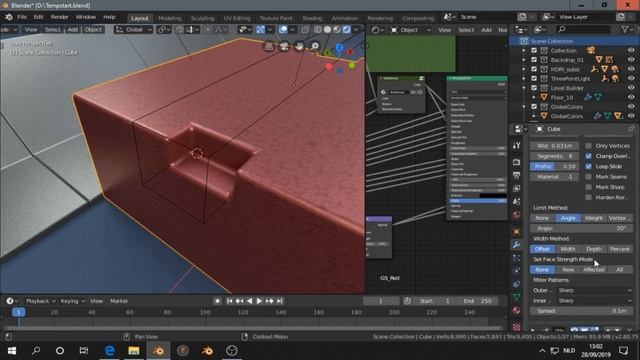Enable the Mark Seams checkbox

[588, 177]
